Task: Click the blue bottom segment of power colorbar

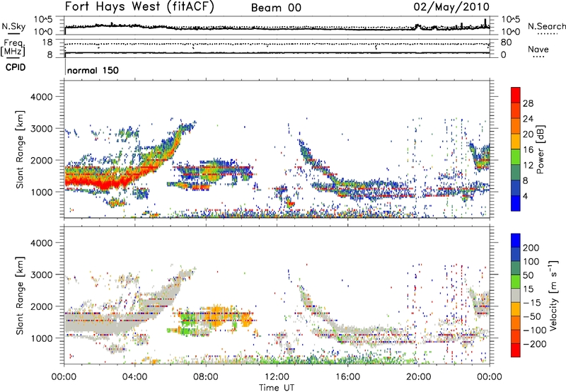Action: point(516,203)
